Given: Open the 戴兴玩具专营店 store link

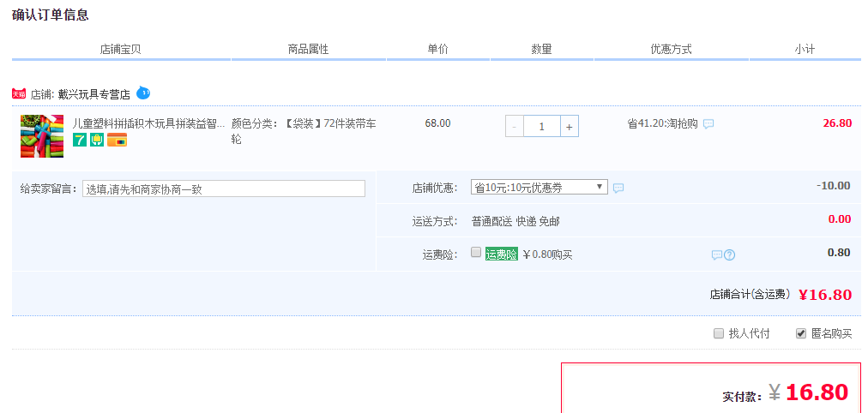Looking at the screenshot, I should click(x=94, y=94).
